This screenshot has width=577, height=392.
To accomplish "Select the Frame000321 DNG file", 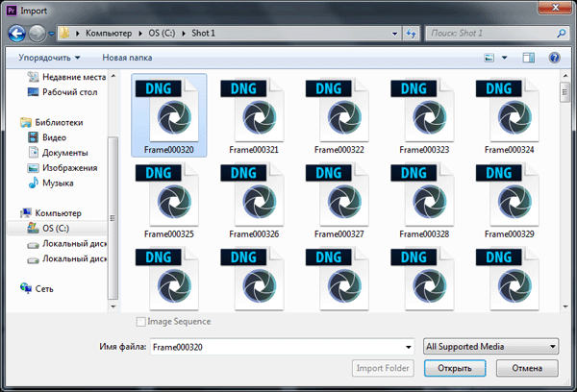I will tap(254, 115).
